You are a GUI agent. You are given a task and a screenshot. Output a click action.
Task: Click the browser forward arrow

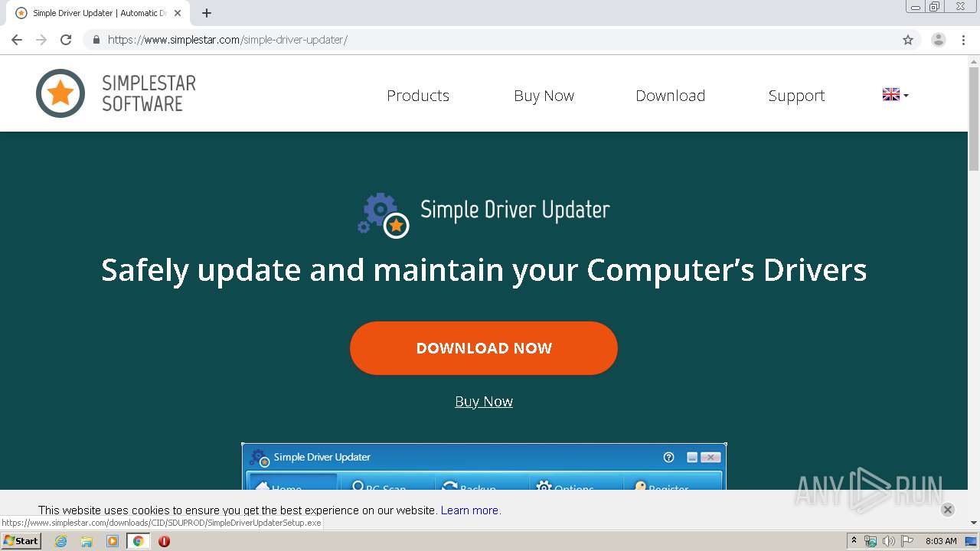41,40
